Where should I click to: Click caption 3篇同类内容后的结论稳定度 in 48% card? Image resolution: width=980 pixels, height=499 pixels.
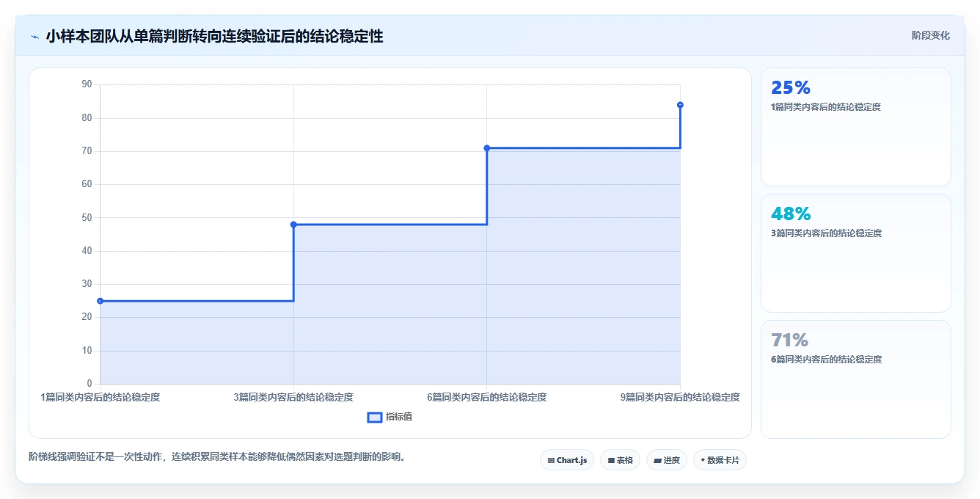point(826,233)
